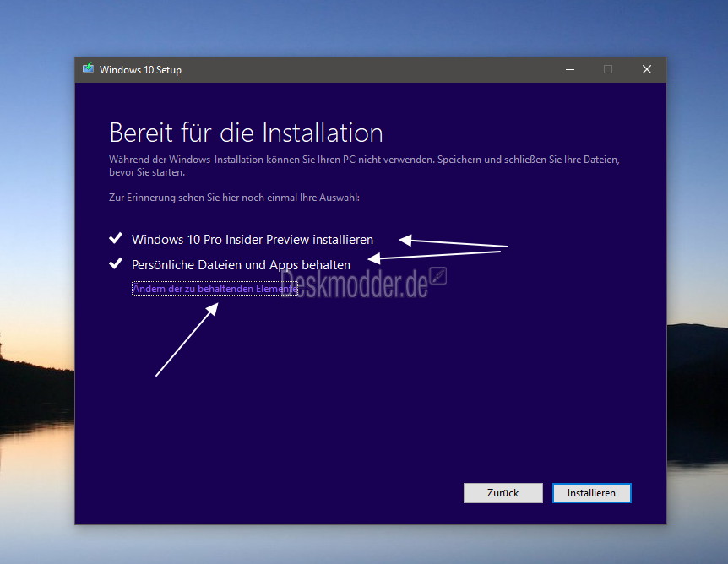Viewport: 728px width, 564px height.
Task: Close the Windows 10 Setup window
Action: tap(647, 69)
